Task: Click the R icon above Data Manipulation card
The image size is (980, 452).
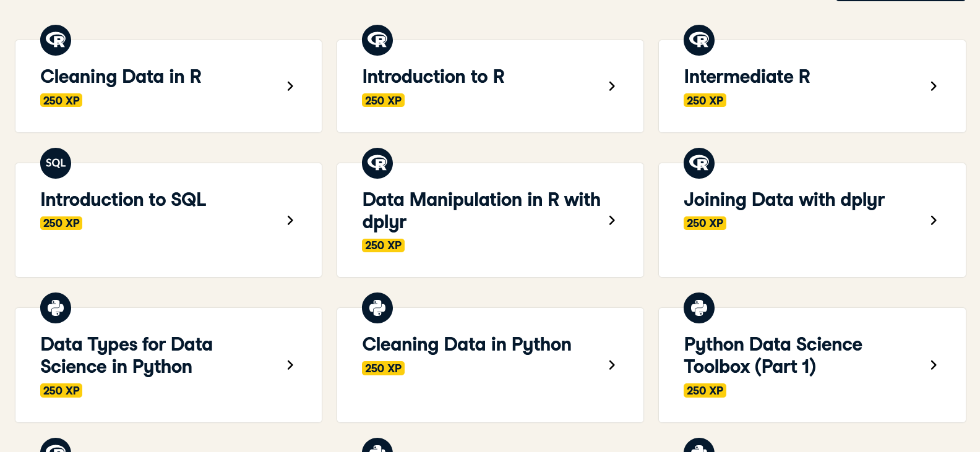Action: tap(377, 163)
